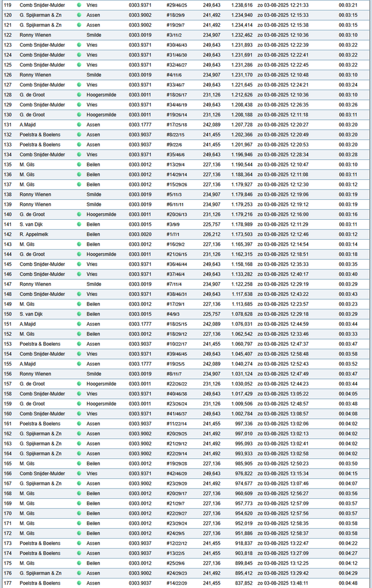372x588 pixels.
Task: Click the green dot in row 165
Action: [x=79, y=464]
